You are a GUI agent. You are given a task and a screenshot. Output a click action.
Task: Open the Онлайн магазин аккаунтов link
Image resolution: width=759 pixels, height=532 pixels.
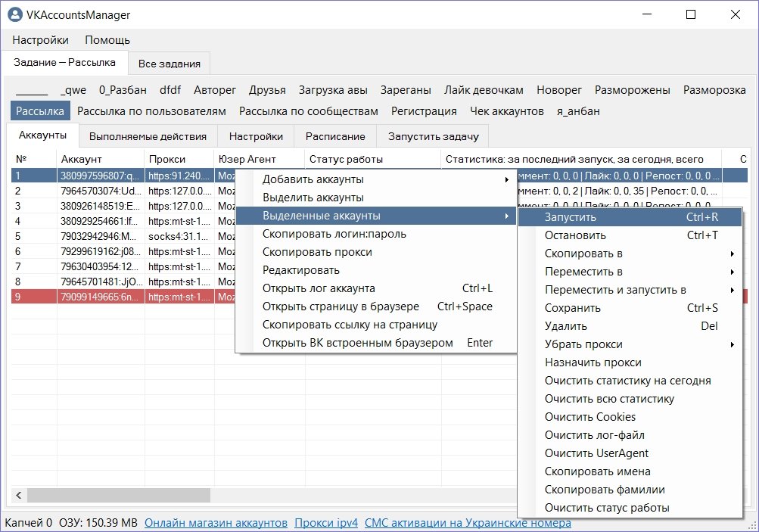tap(216, 523)
